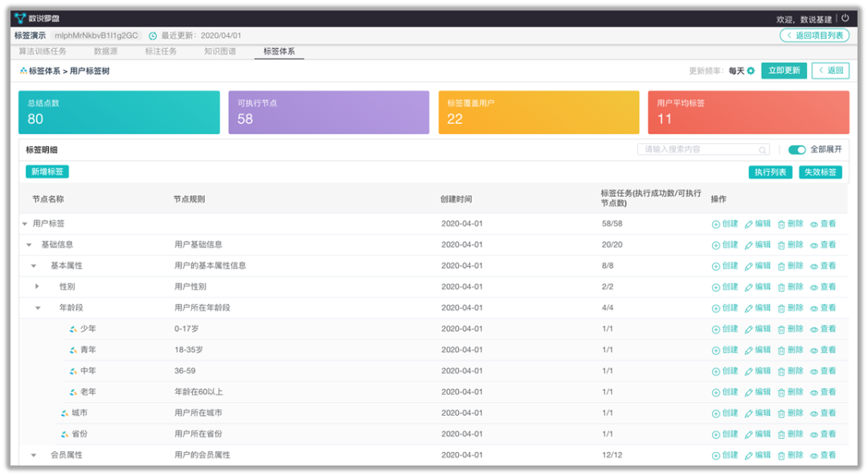The image size is (868, 476).
Task: Click the tag icon beside 城市
Action: point(65,413)
